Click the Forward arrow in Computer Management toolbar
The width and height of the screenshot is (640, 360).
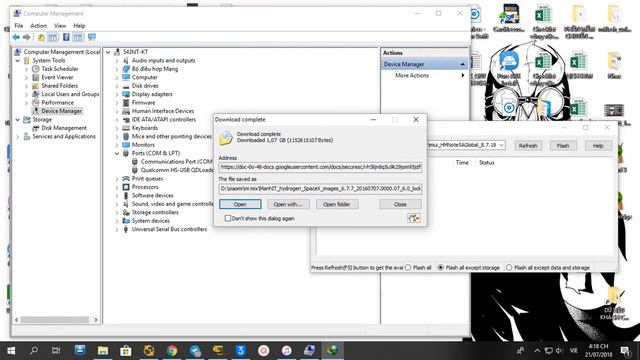[x=27, y=37]
